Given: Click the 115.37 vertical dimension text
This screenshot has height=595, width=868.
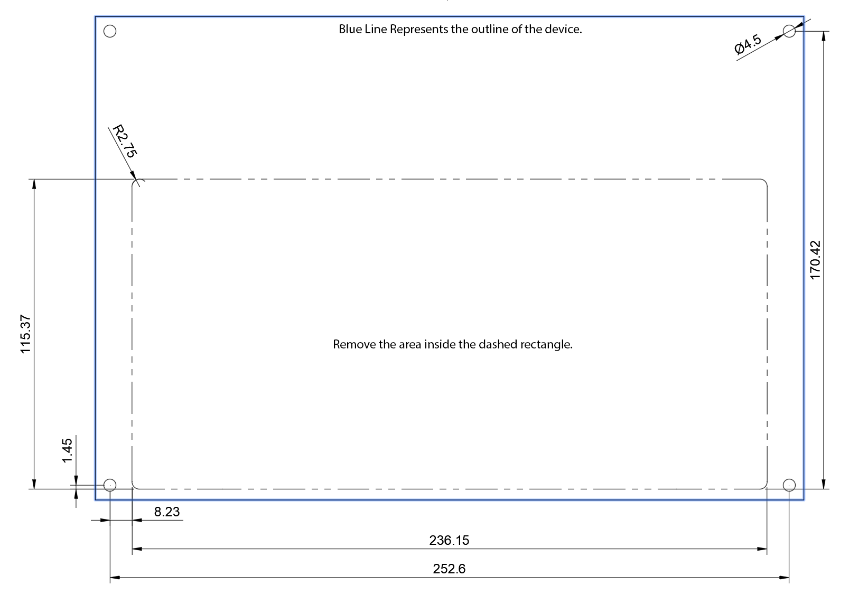Looking at the screenshot, I should click(26, 334).
